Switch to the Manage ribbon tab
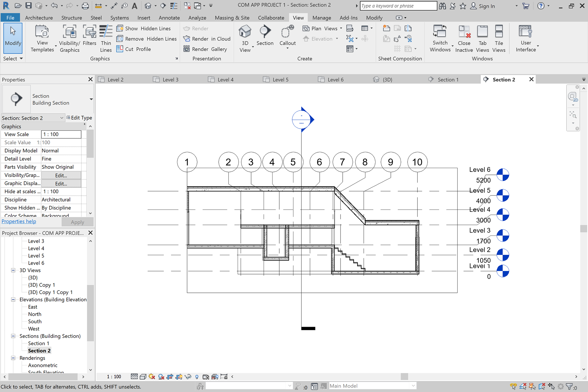The image size is (588, 392). 322,18
